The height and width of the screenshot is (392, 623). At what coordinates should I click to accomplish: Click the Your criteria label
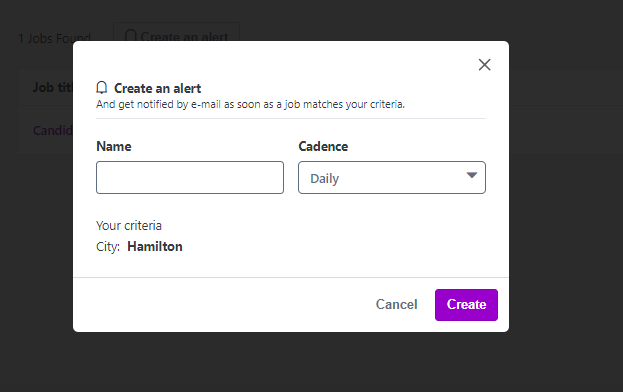129,226
